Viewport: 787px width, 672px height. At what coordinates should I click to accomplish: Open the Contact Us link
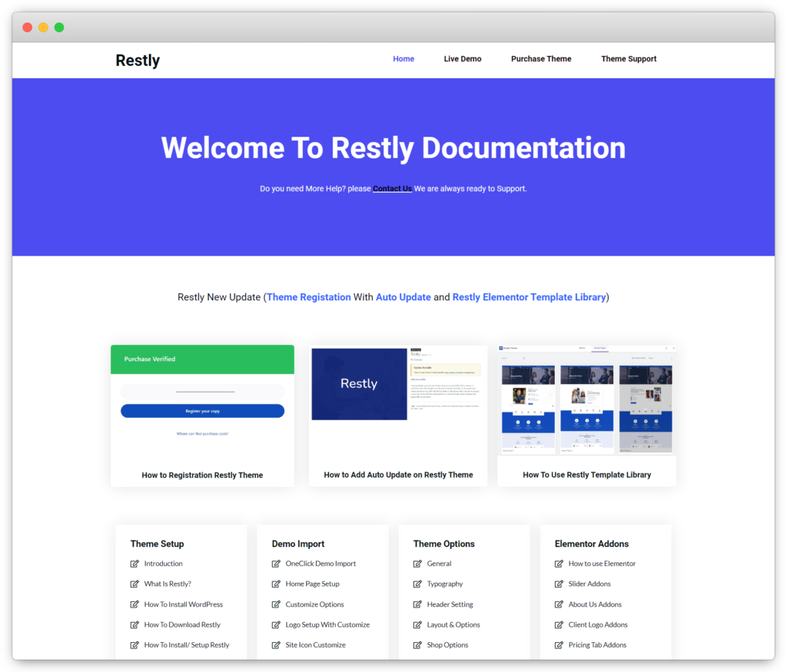[x=392, y=188]
